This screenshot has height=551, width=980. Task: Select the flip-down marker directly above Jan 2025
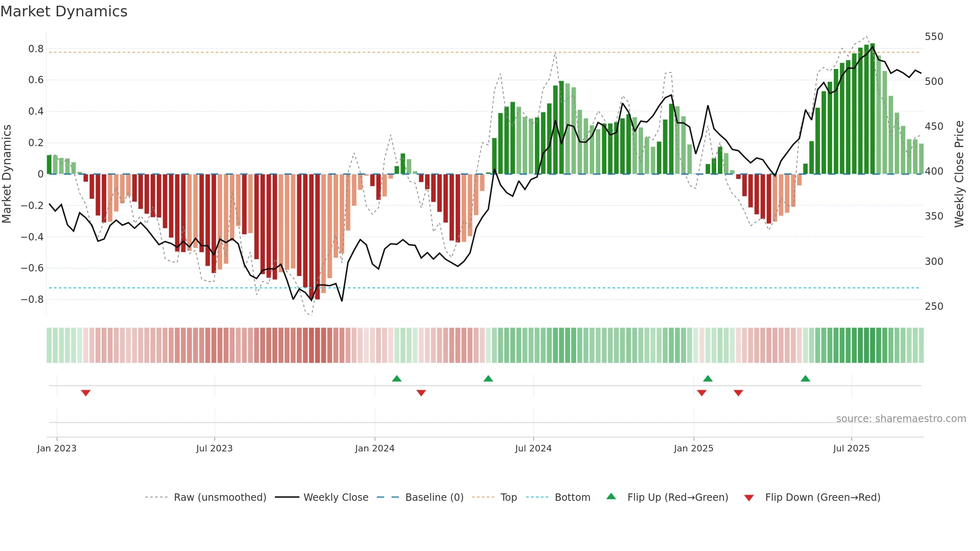tap(702, 393)
